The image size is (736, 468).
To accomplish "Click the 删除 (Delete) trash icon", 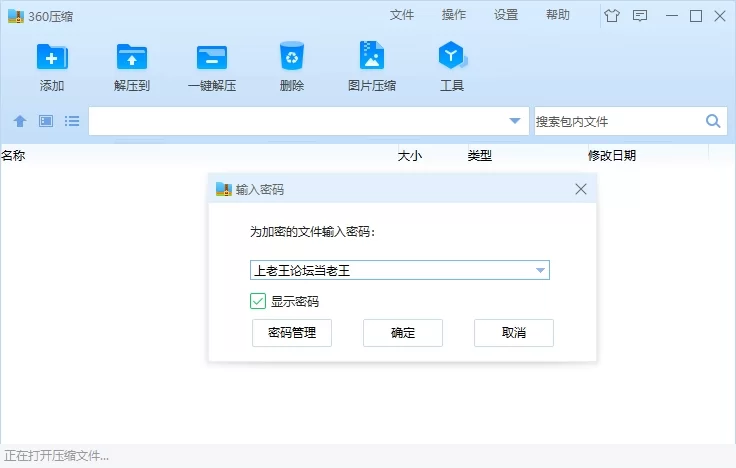I will tap(292, 57).
